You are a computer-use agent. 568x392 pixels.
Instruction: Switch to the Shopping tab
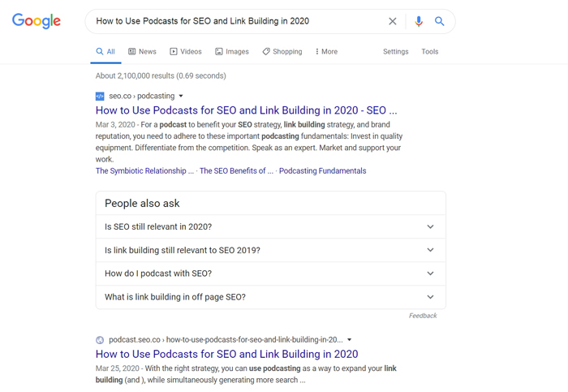click(282, 51)
